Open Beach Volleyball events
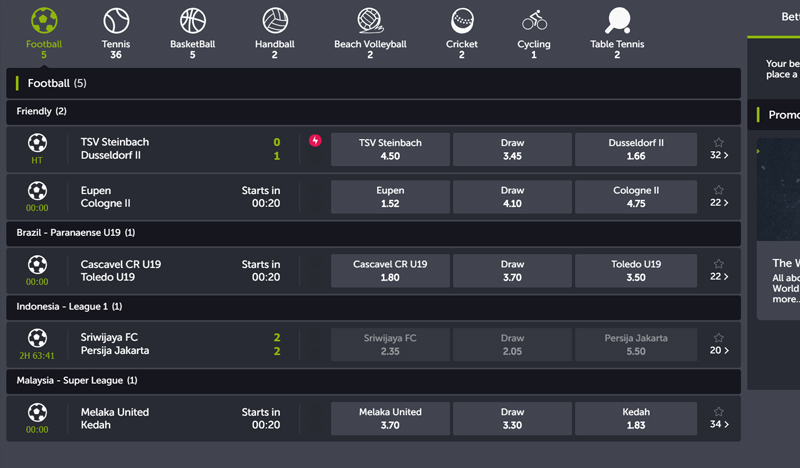This screenshot has height=468, width=800. coord(370,21)
